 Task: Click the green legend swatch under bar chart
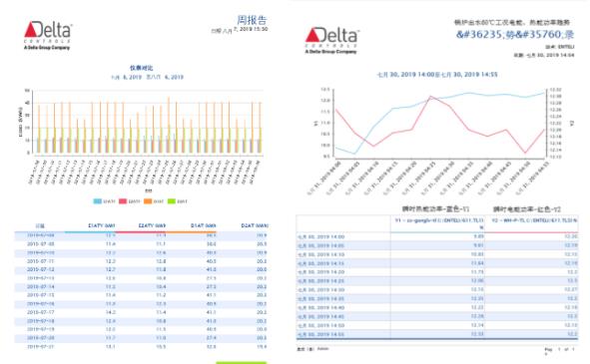(x=172, y=201)
